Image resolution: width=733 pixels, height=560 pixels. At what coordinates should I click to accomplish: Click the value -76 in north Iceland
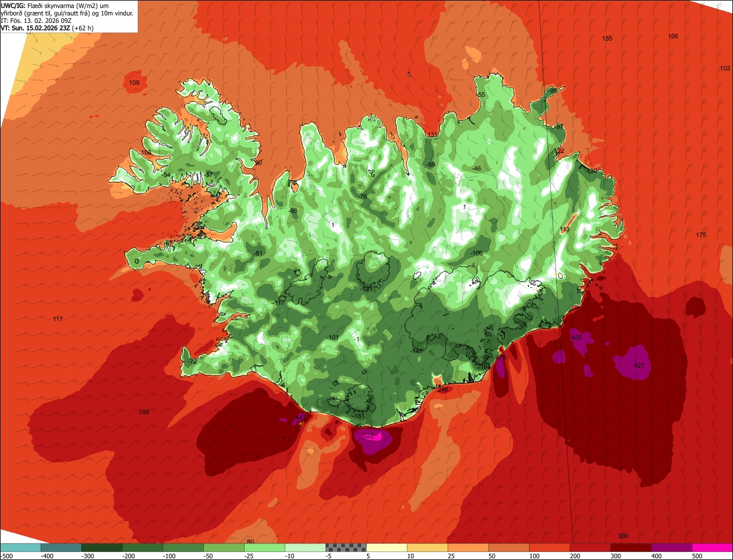point(362,197)
